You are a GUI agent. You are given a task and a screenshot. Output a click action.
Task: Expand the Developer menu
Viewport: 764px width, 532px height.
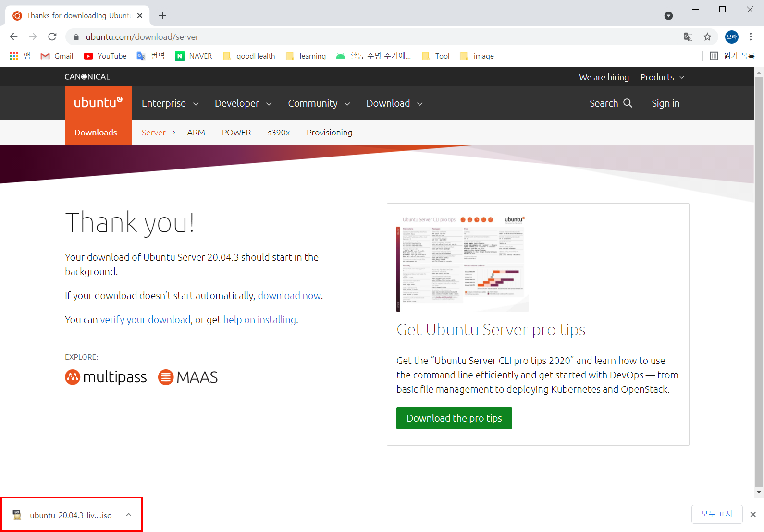tap(243, 103)
